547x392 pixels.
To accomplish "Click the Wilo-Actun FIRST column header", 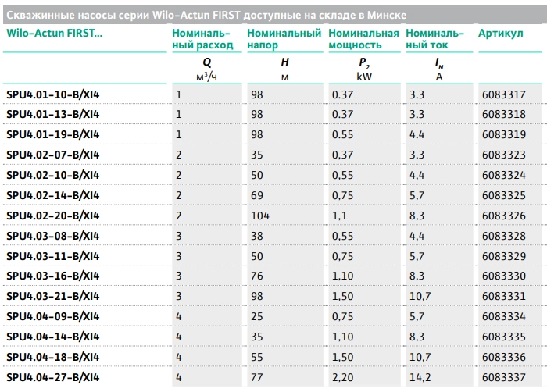I will [53, 34].
